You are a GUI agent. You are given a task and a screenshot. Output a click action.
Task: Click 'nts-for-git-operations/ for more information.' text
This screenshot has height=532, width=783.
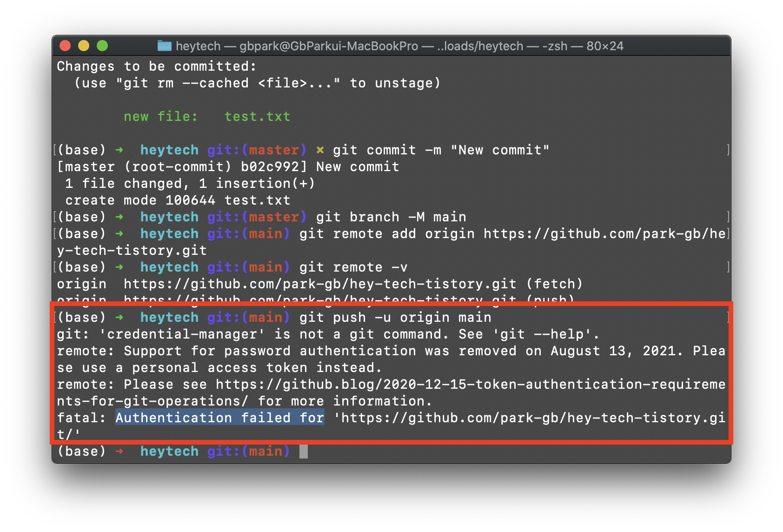(244, 401)
